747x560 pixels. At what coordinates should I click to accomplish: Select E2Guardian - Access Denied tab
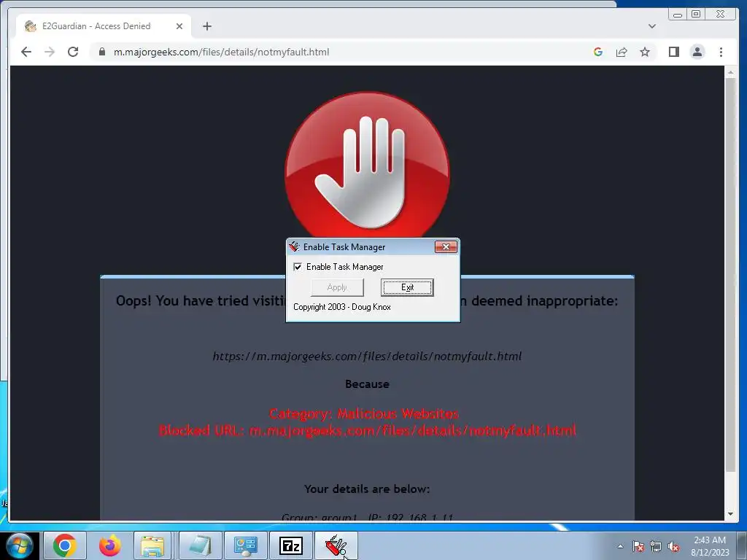pos(104,26)
